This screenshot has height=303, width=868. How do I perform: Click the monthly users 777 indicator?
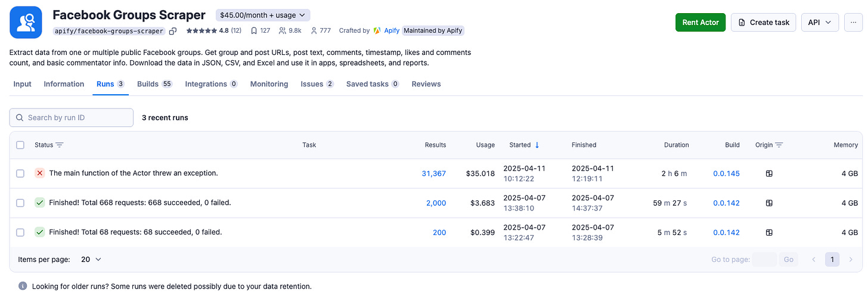coord(320,30)
